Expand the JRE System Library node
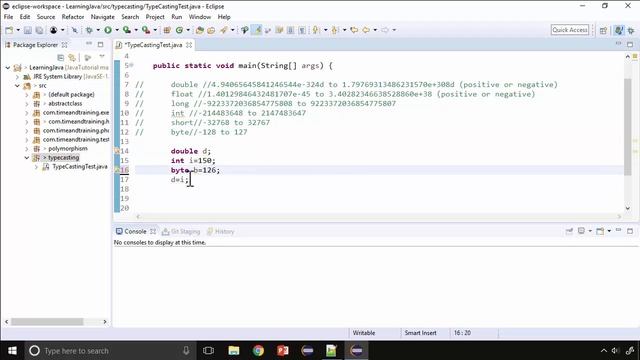Image resolution: width=640 pixels, height=360 pixels. [17, 77]
